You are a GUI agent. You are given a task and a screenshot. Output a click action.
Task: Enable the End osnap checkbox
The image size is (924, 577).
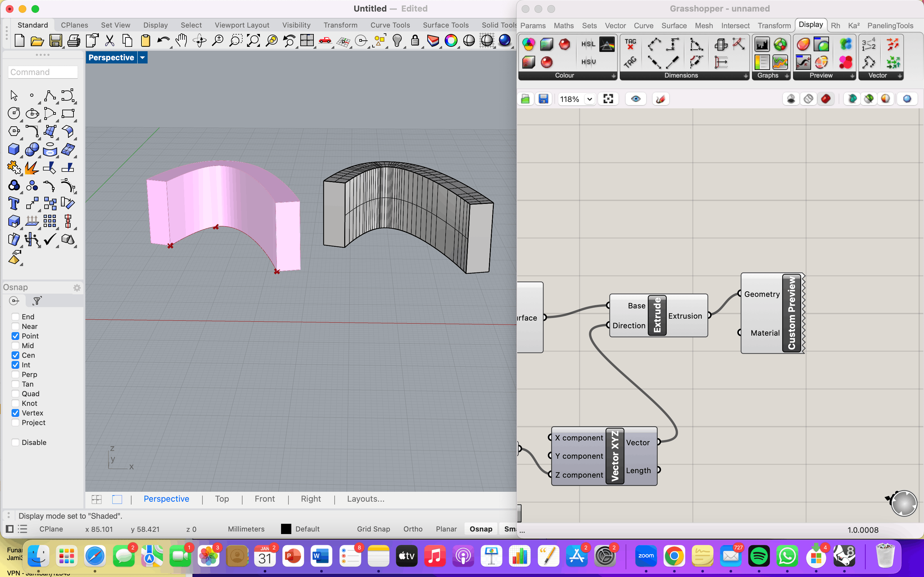click(x=15, y=317)
